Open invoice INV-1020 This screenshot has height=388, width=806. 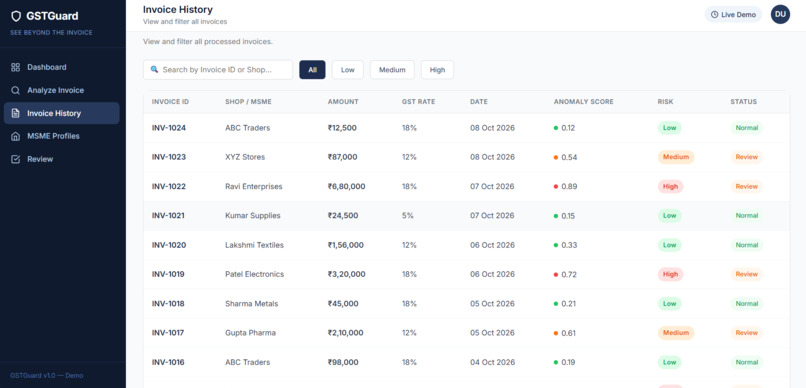click(x=169, y=245)
